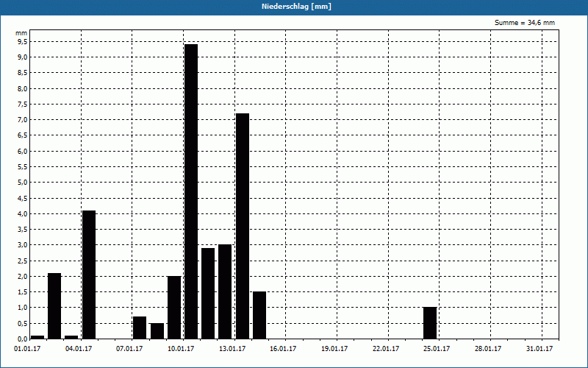Click the x-axis date label 04.01.17

click(x=79, y=349)
